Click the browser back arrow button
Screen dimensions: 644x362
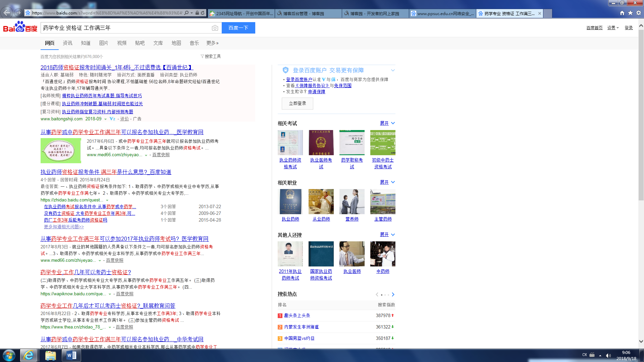(x=7, y=13)
